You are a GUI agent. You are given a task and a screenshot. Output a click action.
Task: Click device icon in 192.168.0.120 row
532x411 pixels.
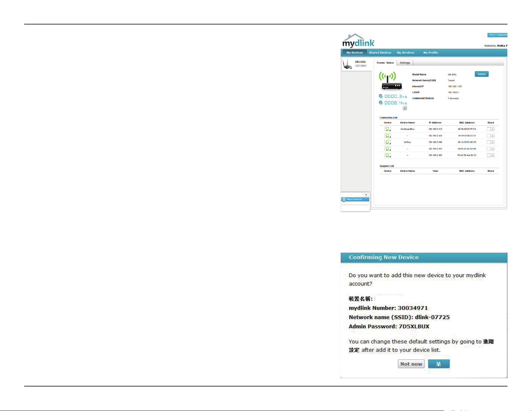tap(388, 136)
